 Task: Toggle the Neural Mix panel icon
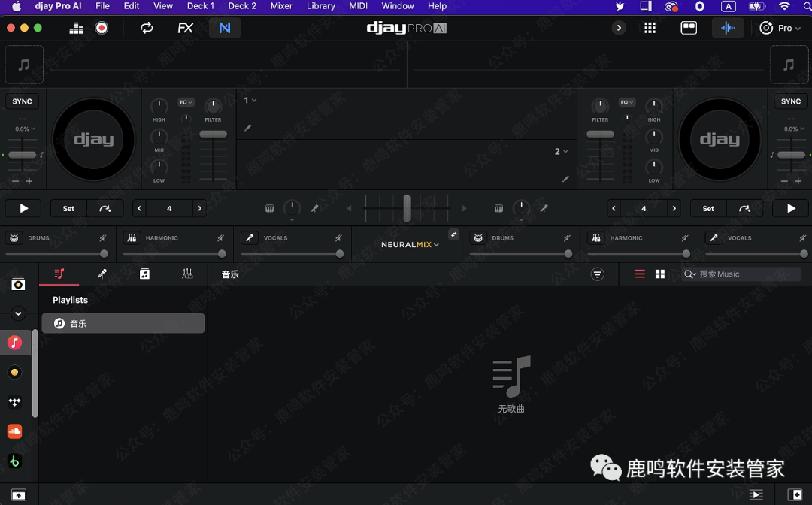(x=224, y=28)
